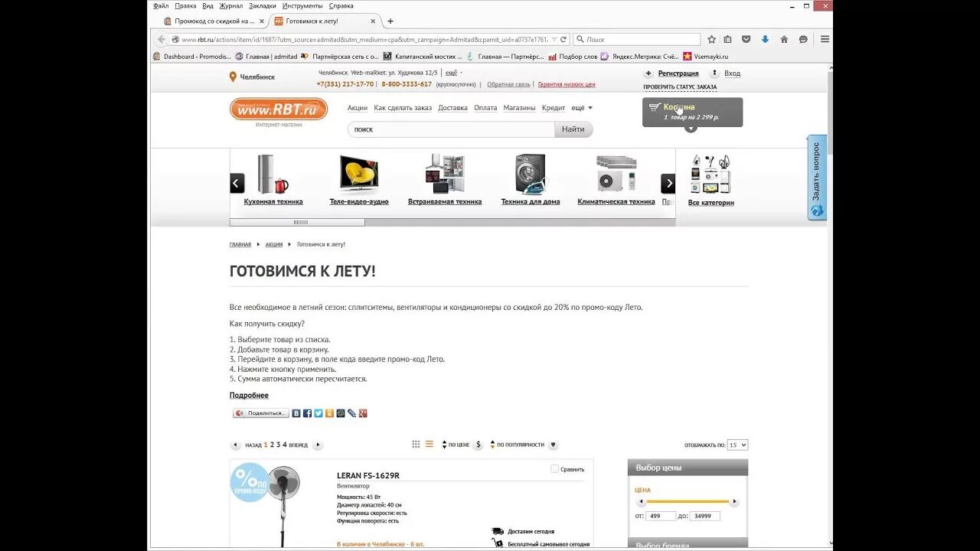
Task: Sort by price using 'по цене' arrows
Action: pyautogui.click(x=444, y=445)
